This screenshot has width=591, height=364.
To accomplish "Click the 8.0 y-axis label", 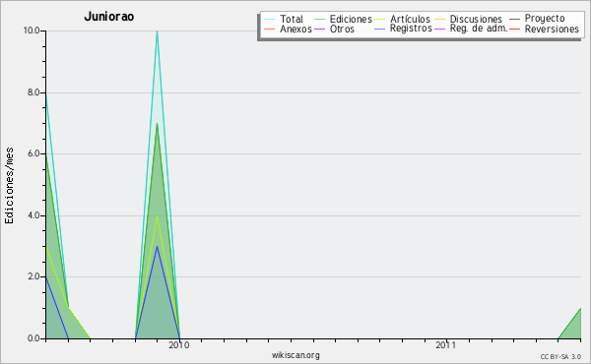I will (x=33, y=92).
